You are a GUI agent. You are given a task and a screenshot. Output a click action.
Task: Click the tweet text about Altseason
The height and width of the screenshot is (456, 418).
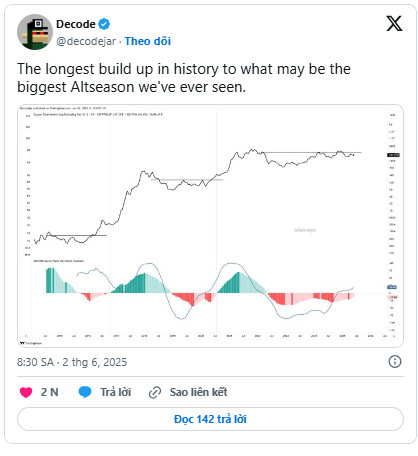click(x=184, y=78)
